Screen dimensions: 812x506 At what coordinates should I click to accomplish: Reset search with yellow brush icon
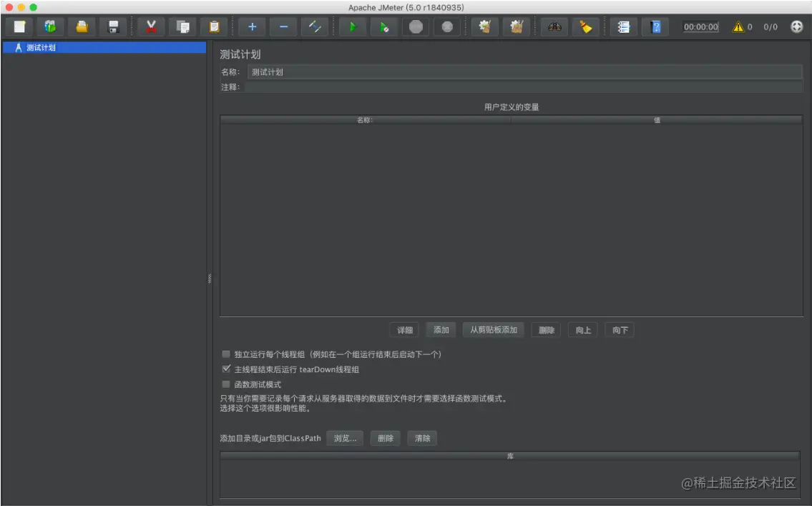tap(586, 27)
